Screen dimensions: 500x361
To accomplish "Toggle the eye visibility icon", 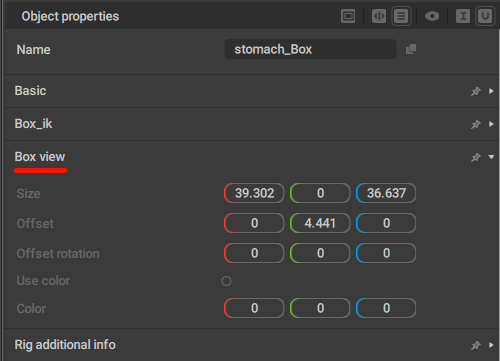I will [x=432, y=16].
